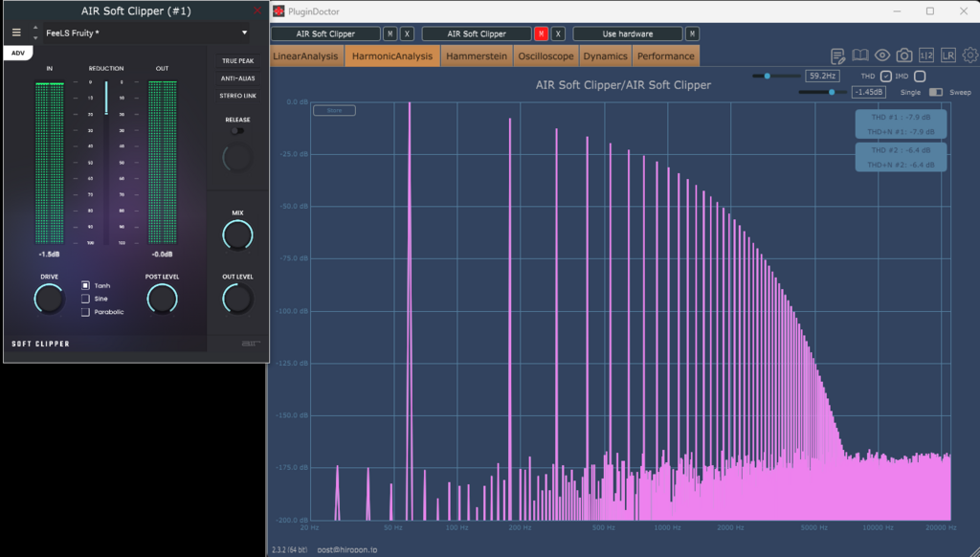Click the PluginDoctor app icon in title bar
This screenshot has height=557, width=980.
(x=278, y=11)
